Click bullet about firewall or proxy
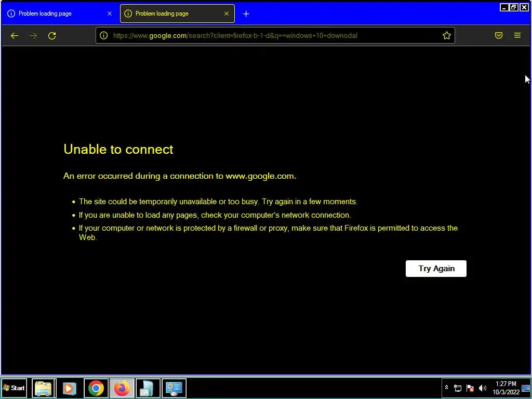532x399 pixels. (268, 233)
